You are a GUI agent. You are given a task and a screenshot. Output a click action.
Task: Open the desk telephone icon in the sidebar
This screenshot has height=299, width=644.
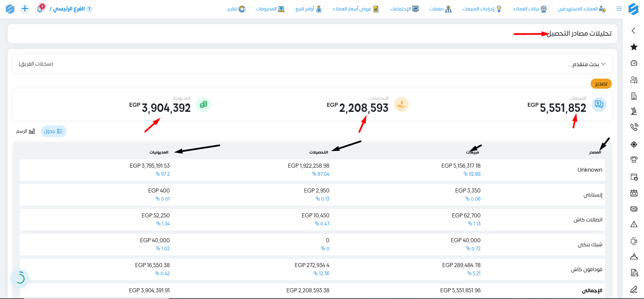[634, 160]
